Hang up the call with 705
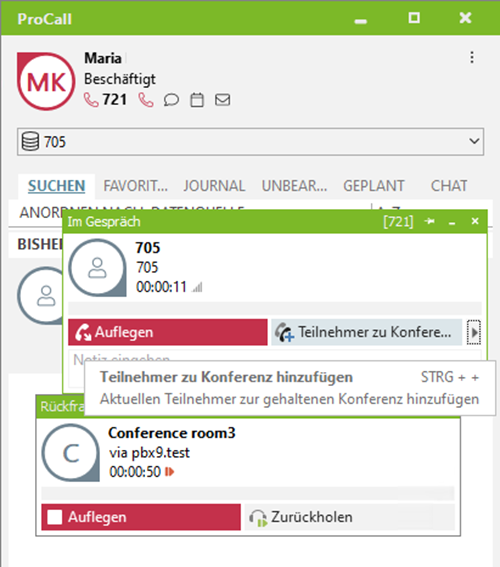 (x=168, y=332)
